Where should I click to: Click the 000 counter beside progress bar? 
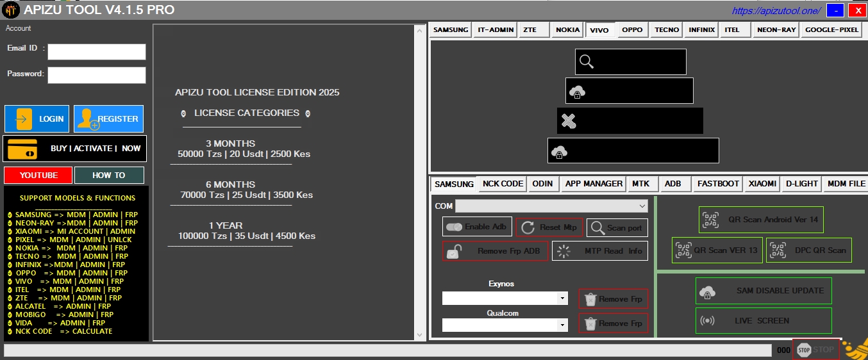tap(783, 350)
